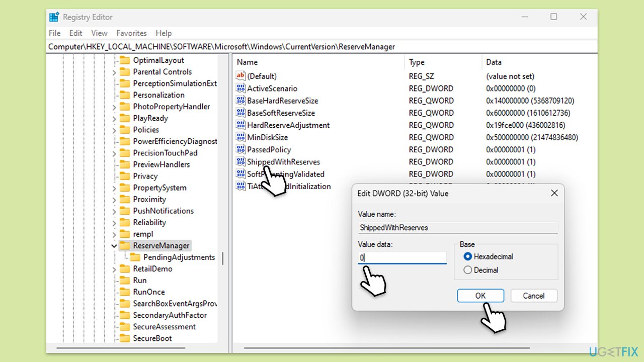
Task: Select the rempl tree key
Action: tap(143, 234)
